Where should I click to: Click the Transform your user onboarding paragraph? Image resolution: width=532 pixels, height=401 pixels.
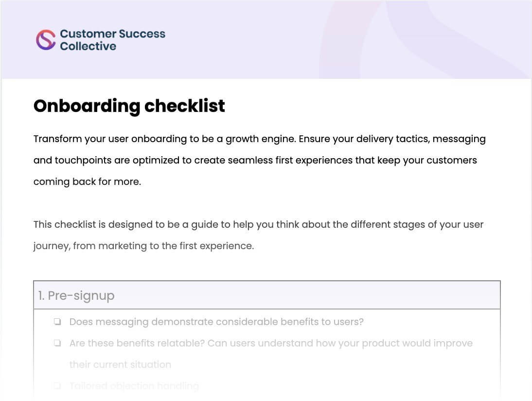coord(260,160)
